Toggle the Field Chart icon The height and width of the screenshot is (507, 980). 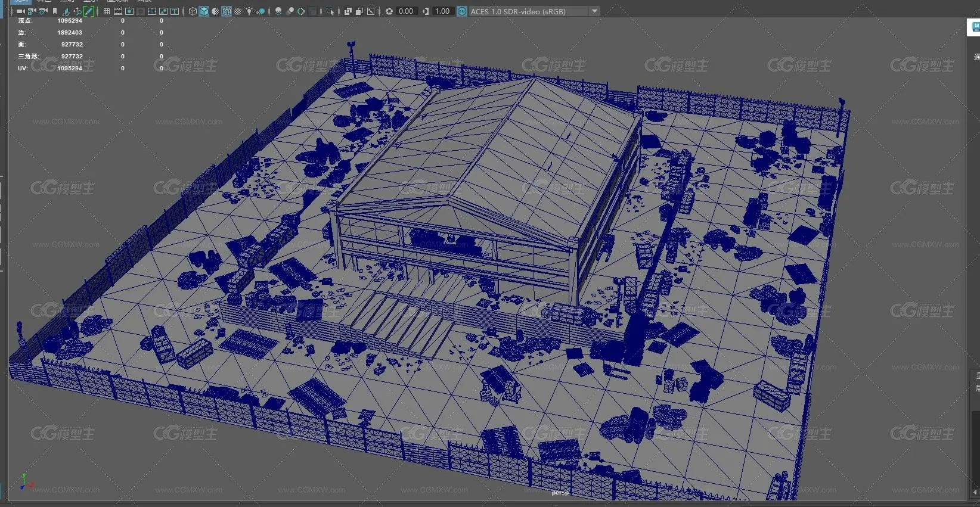(152, 11)
